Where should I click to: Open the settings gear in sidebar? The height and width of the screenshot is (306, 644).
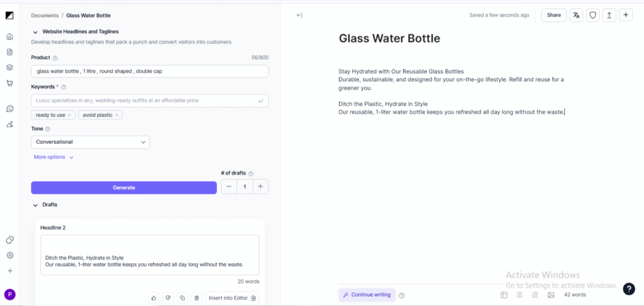point(9,255)
